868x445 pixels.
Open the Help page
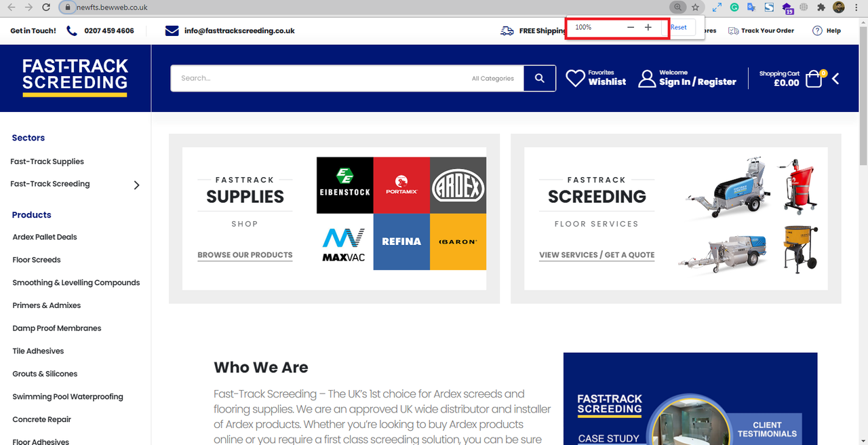827,31
